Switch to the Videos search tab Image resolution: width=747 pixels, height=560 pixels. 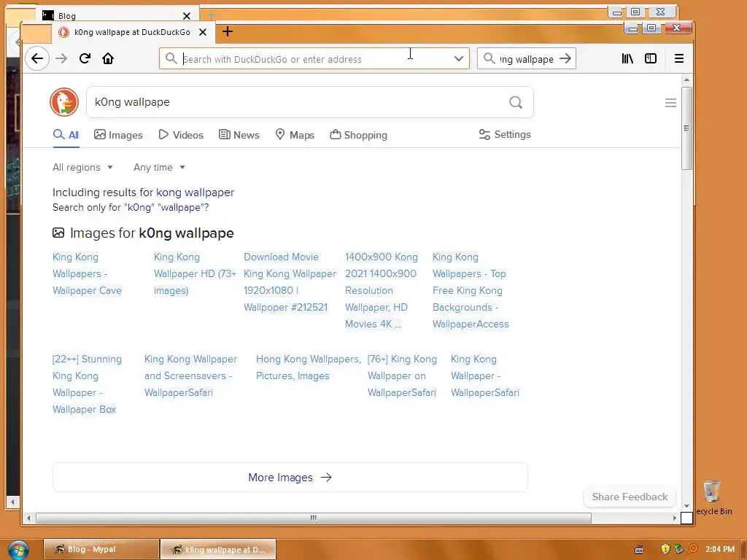[x=181, y=135]
